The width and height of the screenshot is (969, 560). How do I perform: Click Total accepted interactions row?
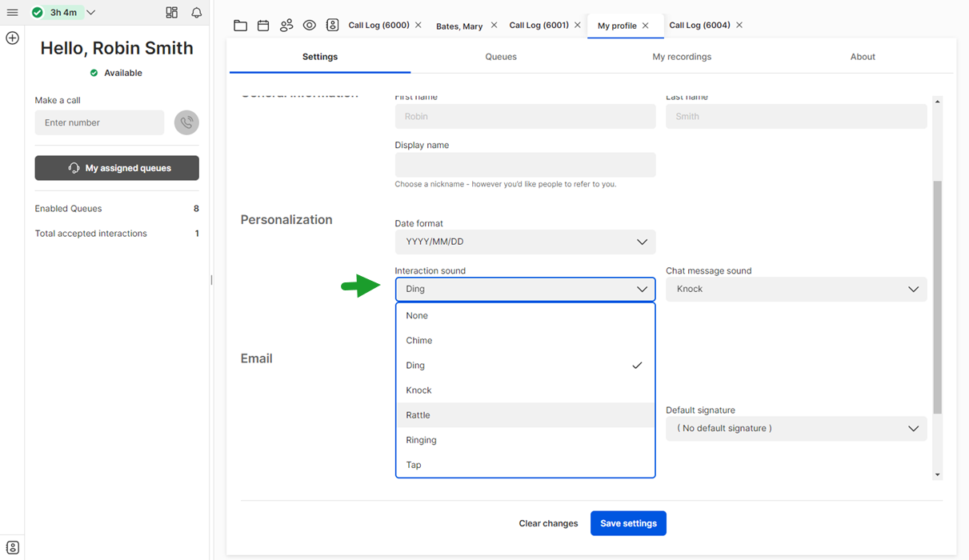[x=117, y=234]
